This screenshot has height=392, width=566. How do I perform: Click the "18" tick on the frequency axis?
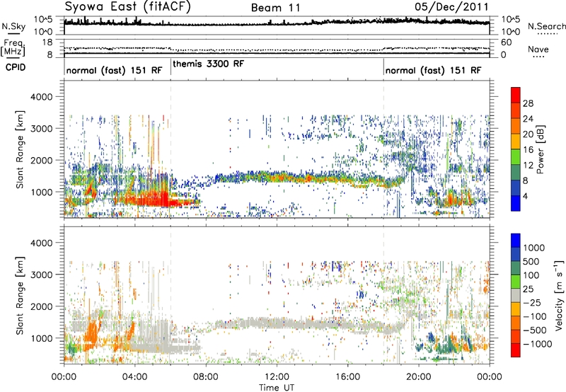tap(47, 42)
